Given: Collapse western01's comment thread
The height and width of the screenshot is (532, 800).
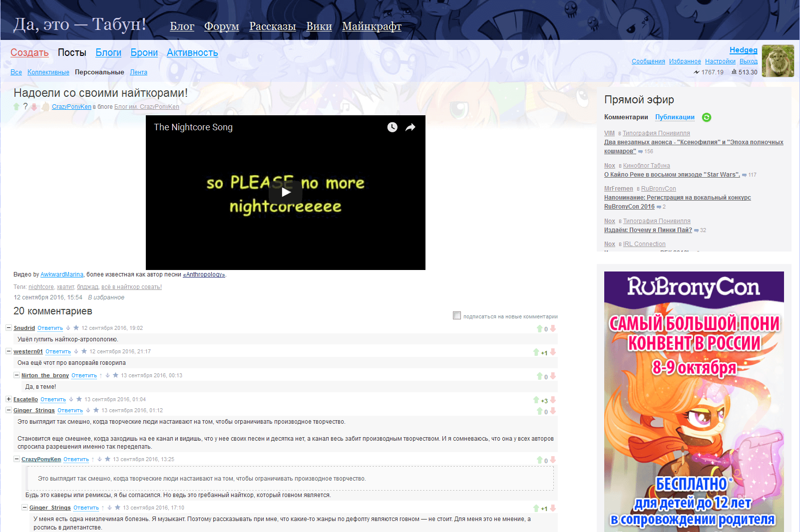Looking at the screenshot, I should [x=8, y=351].
